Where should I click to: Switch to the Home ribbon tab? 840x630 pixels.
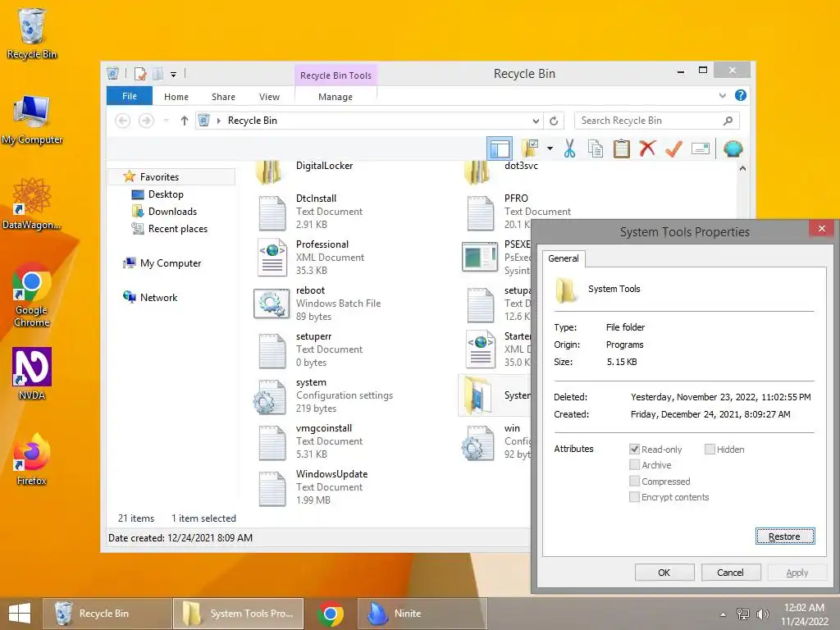pyautogui.click(x=176, y=97)
